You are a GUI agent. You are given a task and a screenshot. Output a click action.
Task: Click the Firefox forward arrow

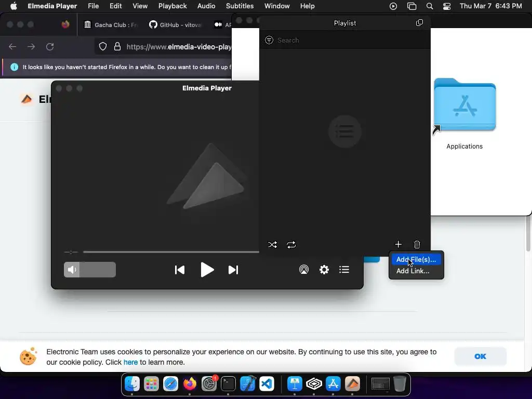(31, 46)
